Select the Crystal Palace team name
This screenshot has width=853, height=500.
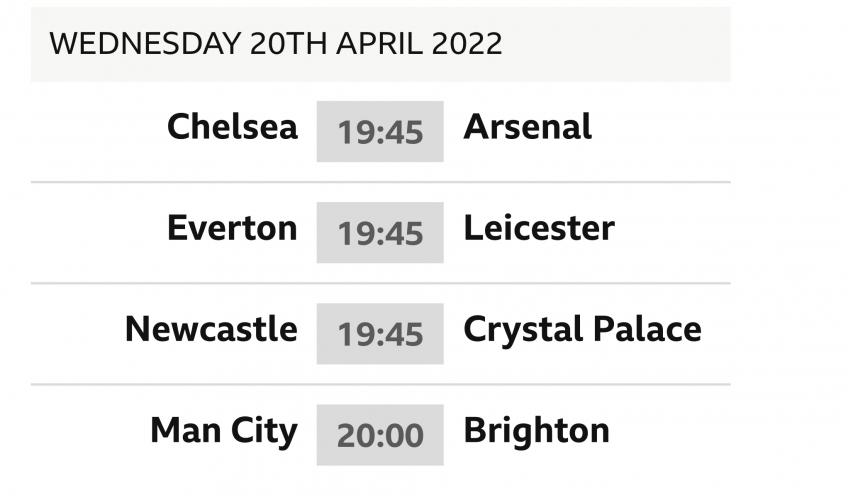tap(582, 329)
